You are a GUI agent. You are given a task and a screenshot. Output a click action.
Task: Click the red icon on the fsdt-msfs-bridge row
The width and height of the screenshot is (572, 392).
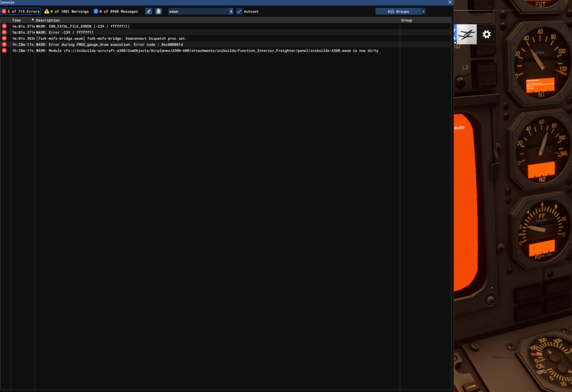3,38
